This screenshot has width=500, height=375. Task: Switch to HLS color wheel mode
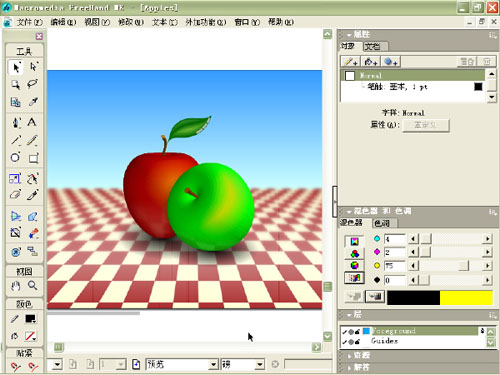coord(354,265)
